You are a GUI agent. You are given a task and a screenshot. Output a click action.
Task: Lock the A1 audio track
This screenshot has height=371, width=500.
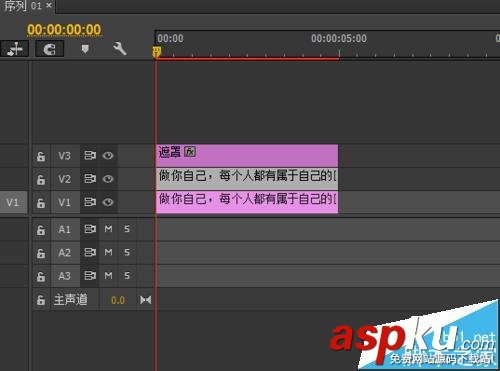click(x=41, y=230)
